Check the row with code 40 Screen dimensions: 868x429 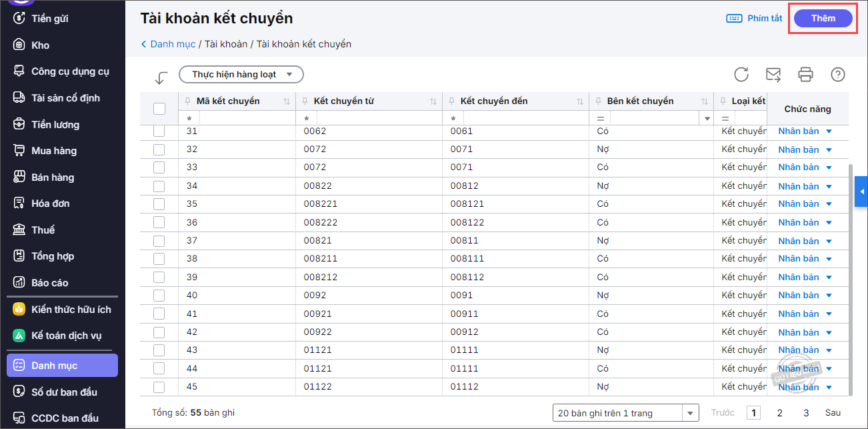click(x=159, y=296)
